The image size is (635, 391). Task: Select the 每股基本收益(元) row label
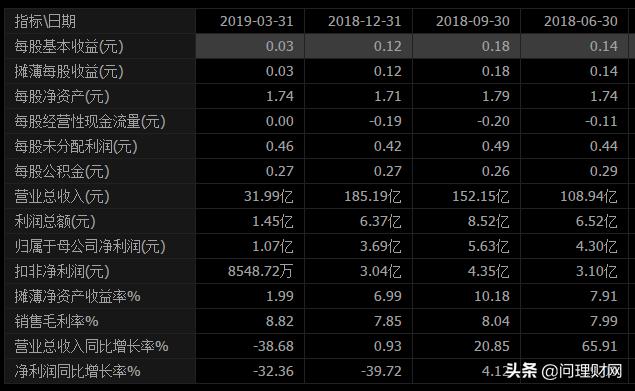[69, 46]
